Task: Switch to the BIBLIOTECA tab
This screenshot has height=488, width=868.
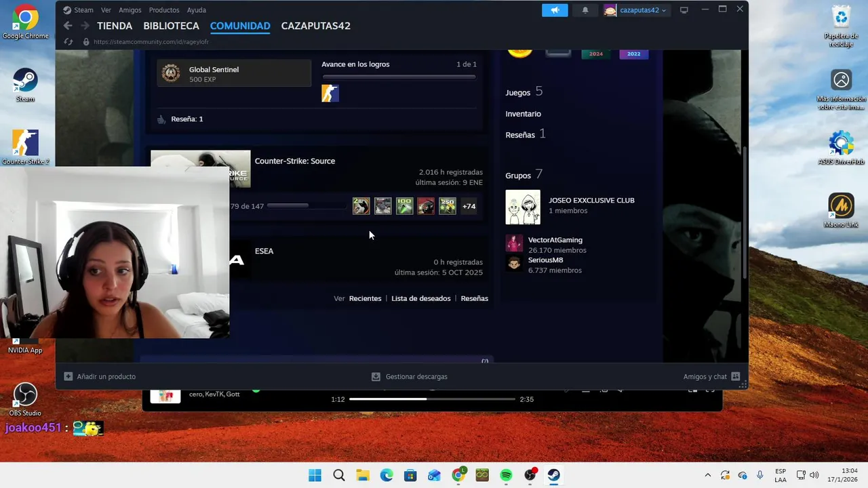Action: pyautogui.click(x=172, y=26)
